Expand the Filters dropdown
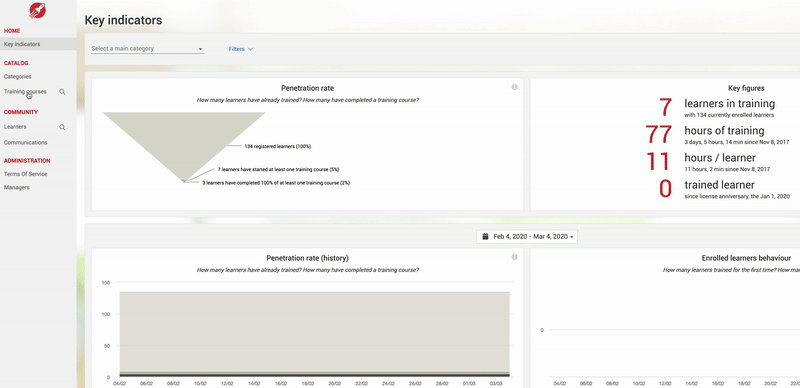The image size is (800, 388). point(241,49)
